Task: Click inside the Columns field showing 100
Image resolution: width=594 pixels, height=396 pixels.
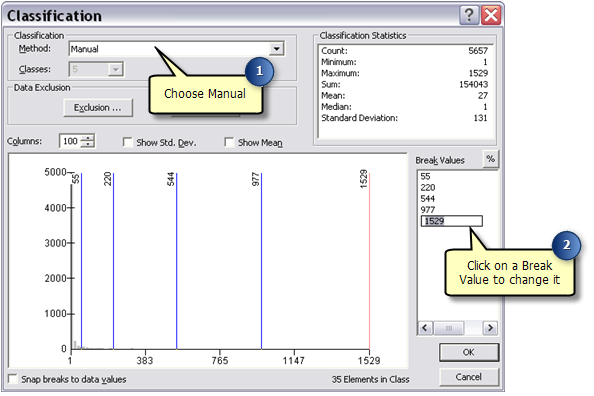Action: coord(70,141)
